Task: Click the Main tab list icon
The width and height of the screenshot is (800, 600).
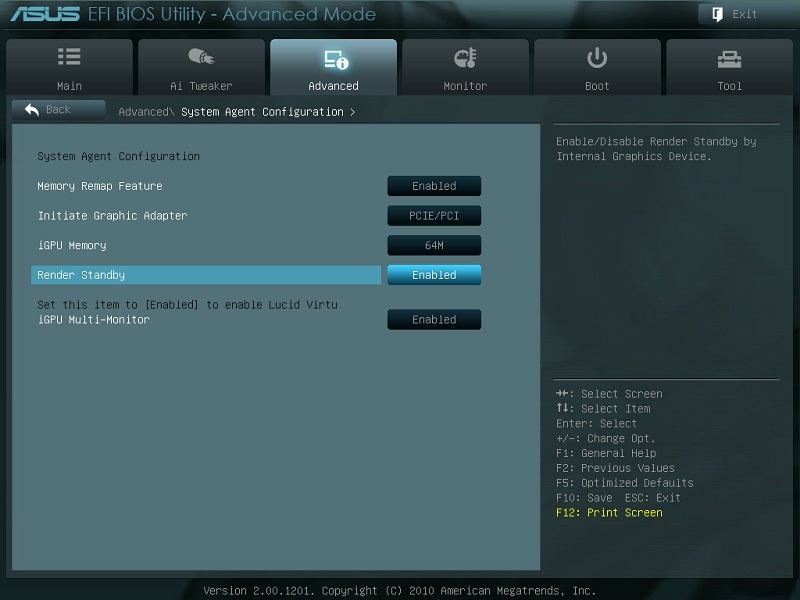Action: coord(69,57)
